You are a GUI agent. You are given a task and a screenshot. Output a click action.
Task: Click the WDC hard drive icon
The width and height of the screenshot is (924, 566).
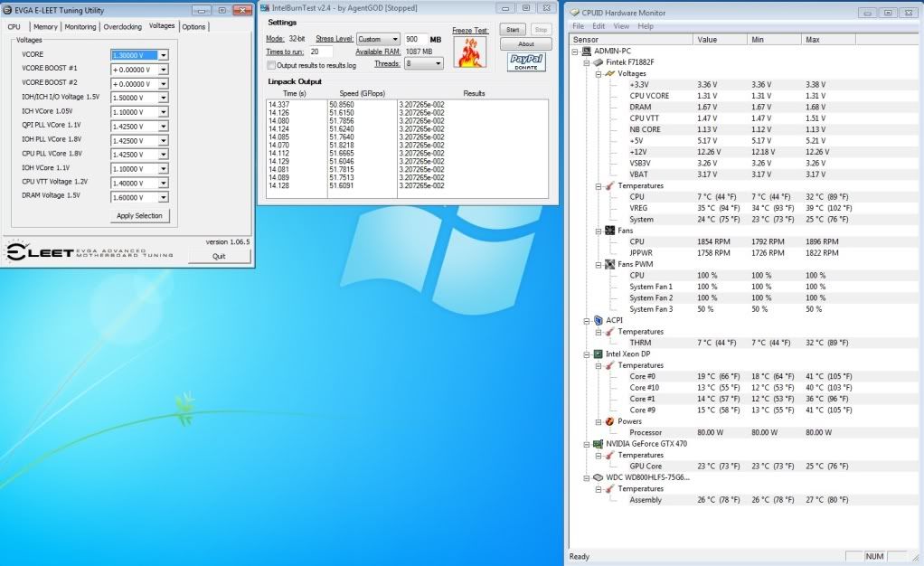click(x=599, y=477)
